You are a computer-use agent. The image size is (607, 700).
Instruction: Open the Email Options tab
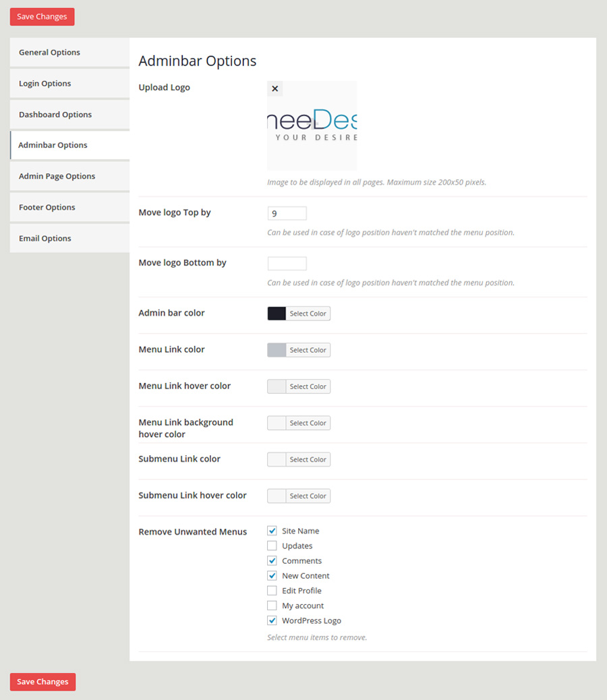click(x=69, y=239)
